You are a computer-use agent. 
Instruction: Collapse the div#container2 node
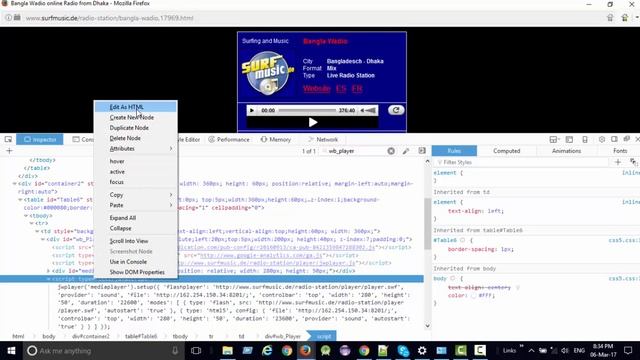coord(14,184)
